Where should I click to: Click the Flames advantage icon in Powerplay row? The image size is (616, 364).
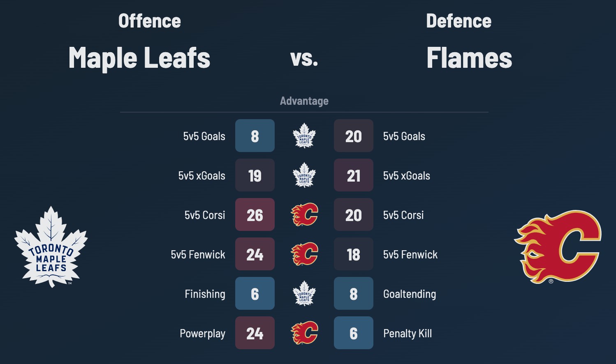[x=304, y=333]
